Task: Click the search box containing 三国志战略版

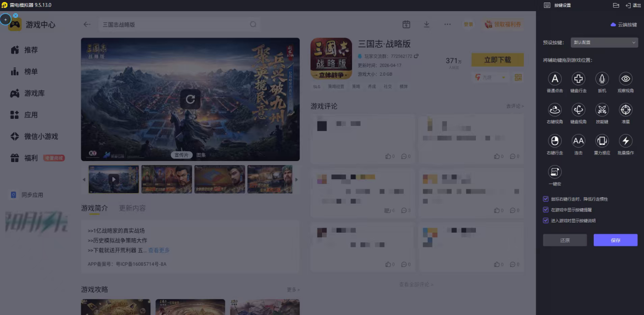Action: pyautogui.click(x=179, y=24)
